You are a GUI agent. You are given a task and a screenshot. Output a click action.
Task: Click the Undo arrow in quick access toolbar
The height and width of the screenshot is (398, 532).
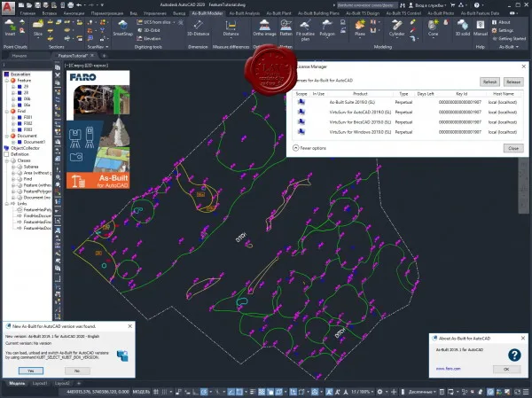pyautogui.click(x=79, y=5)
